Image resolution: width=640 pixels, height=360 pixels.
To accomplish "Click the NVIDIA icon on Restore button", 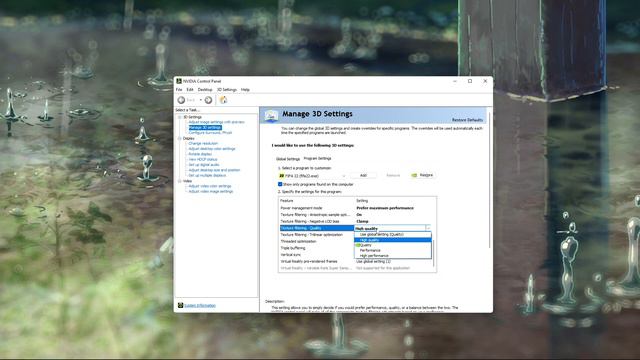I will 414,175.
